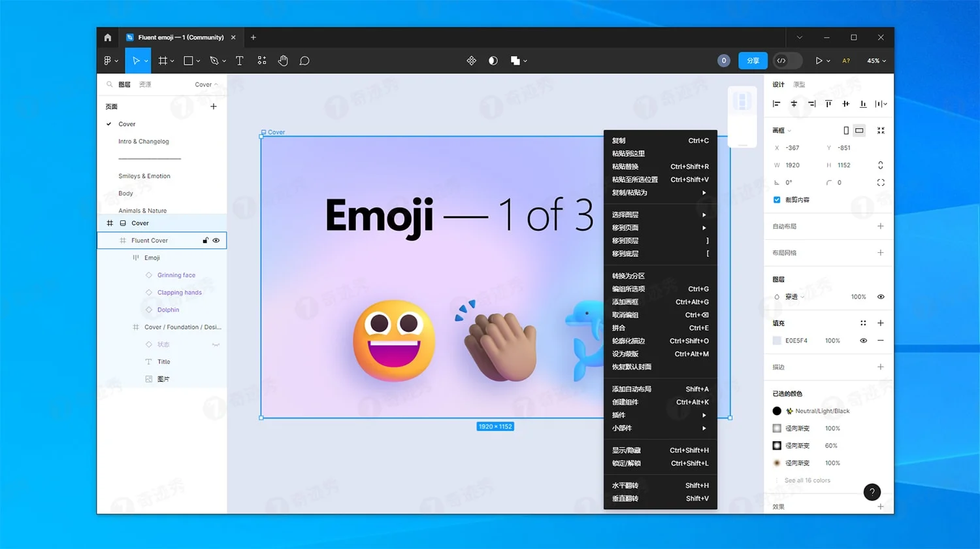Screen dimensions: 980x549
Task: Click the E0E5F4 fill color swatch
Action: coord(777,341)
